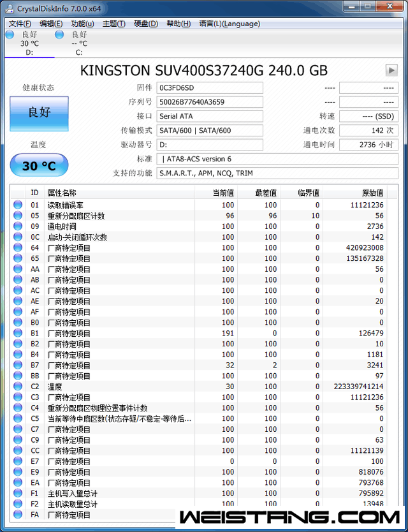Screen dimensions: 408x532
Task: Click the status icon for attribute 0C
Action: pyautogui.click(x=18, y=237)
